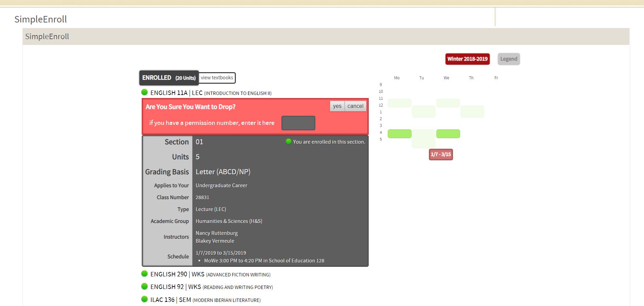Select the 1/7 - 3/15 date range badge

440,155
